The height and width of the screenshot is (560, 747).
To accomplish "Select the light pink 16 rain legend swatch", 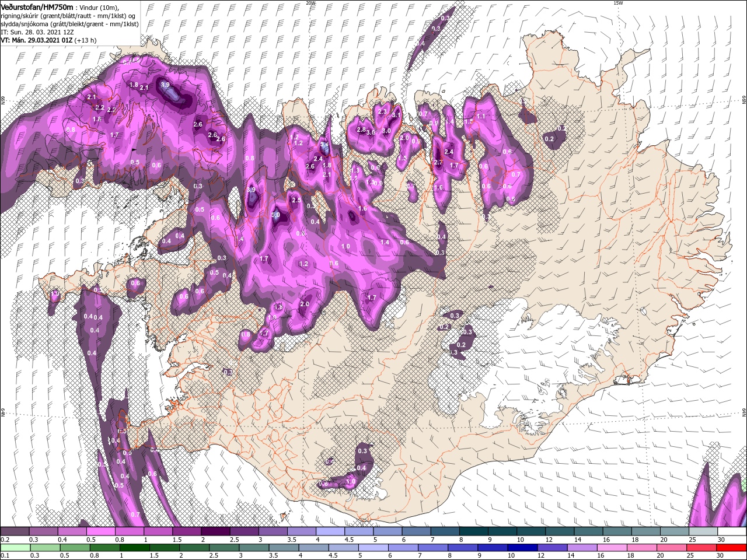I will pyautogui.click(x=612, y=548).
